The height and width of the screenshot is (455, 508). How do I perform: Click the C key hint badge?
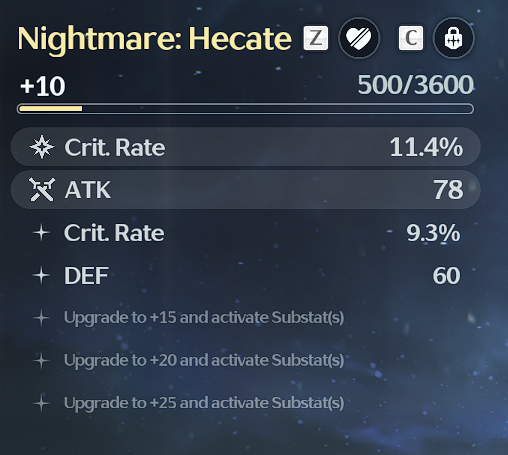[x=411, y=38]
